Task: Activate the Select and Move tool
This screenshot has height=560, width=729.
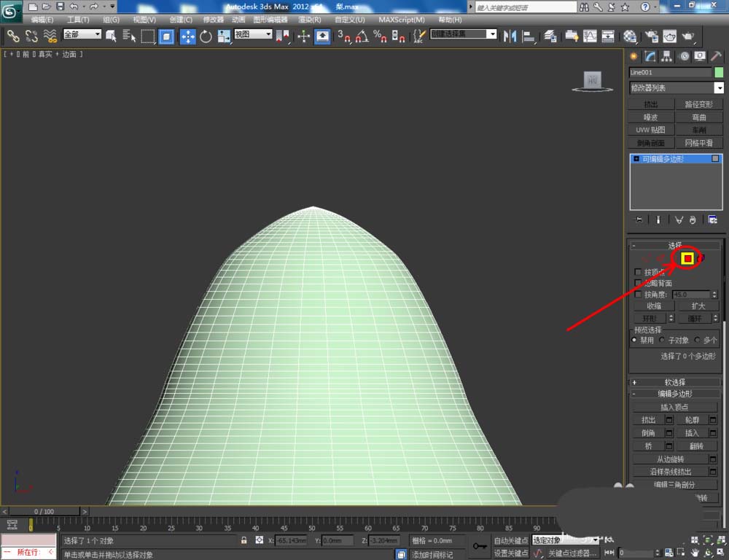Action: point(187,36)
